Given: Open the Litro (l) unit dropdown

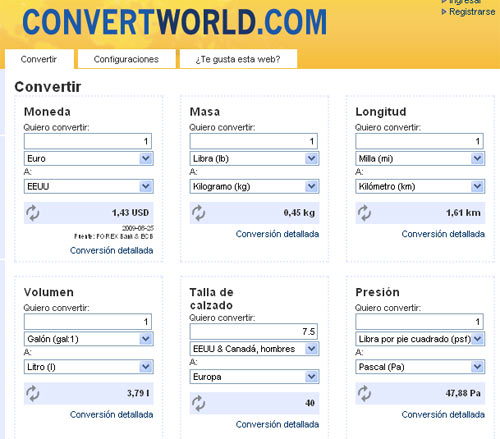Looking at the screenshot, I should pos(88,367).
